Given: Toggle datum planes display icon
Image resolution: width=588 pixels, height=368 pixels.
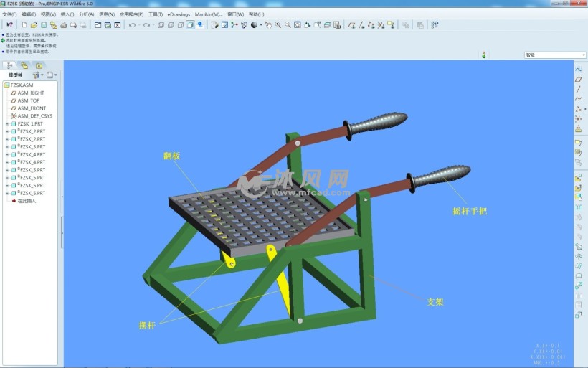Looking at the screenshot, I should [x=351, y=24].
